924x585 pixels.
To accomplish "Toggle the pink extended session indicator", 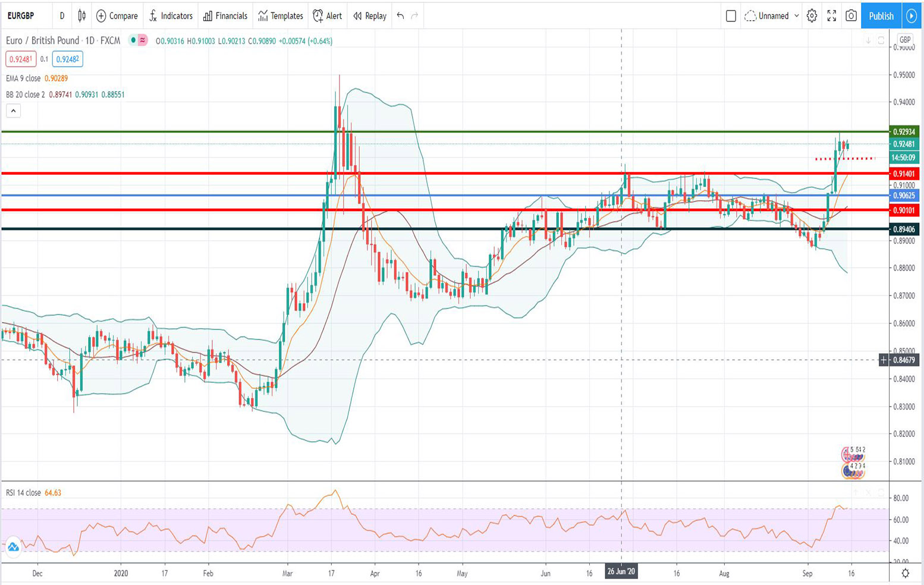I will click(x=142, y=41).
